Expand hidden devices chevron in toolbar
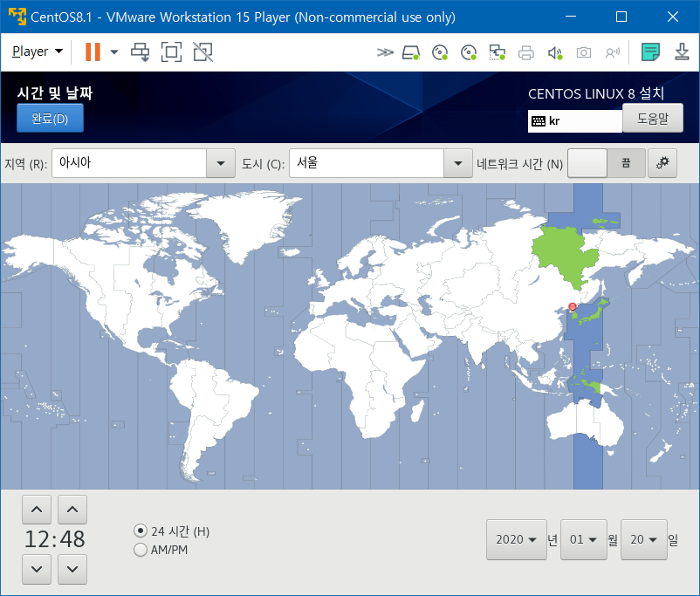 (385, 52)
